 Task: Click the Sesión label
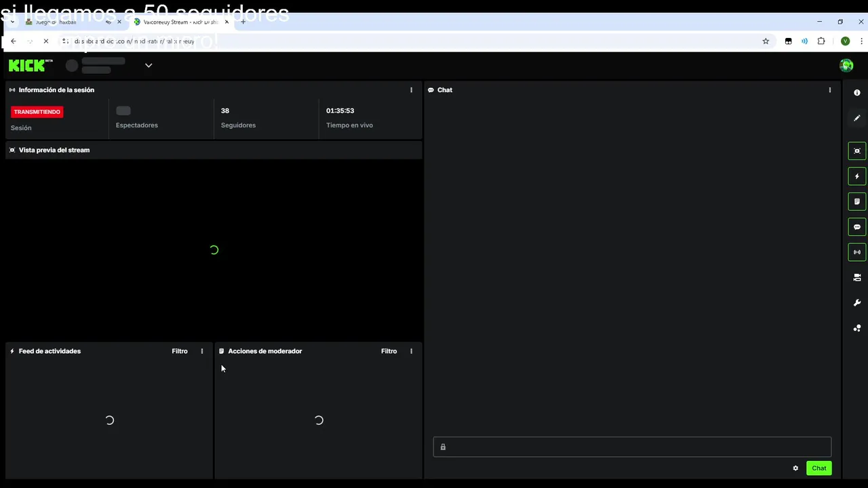tap(21, 128)
